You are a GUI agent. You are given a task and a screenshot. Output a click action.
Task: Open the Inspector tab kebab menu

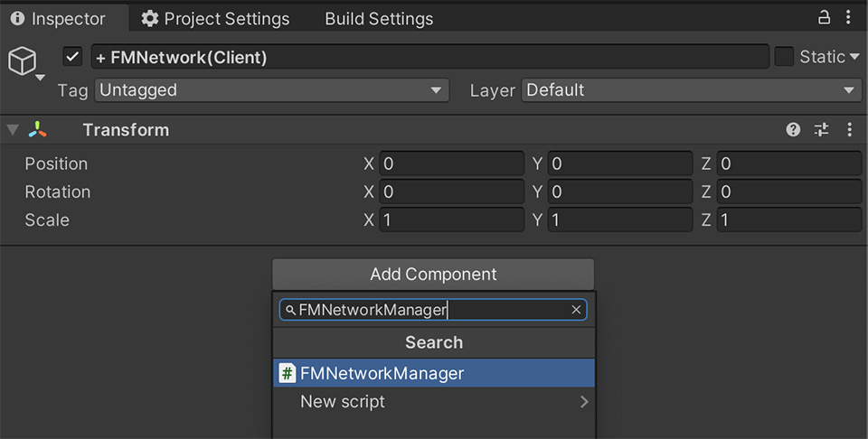click(x=848, y=17)
